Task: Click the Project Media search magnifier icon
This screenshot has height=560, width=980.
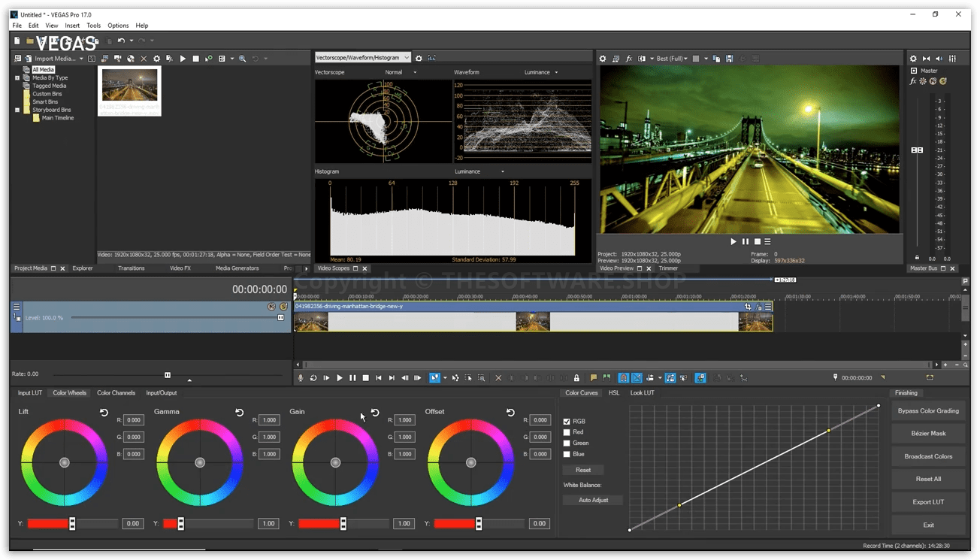Action: [242, 59]
